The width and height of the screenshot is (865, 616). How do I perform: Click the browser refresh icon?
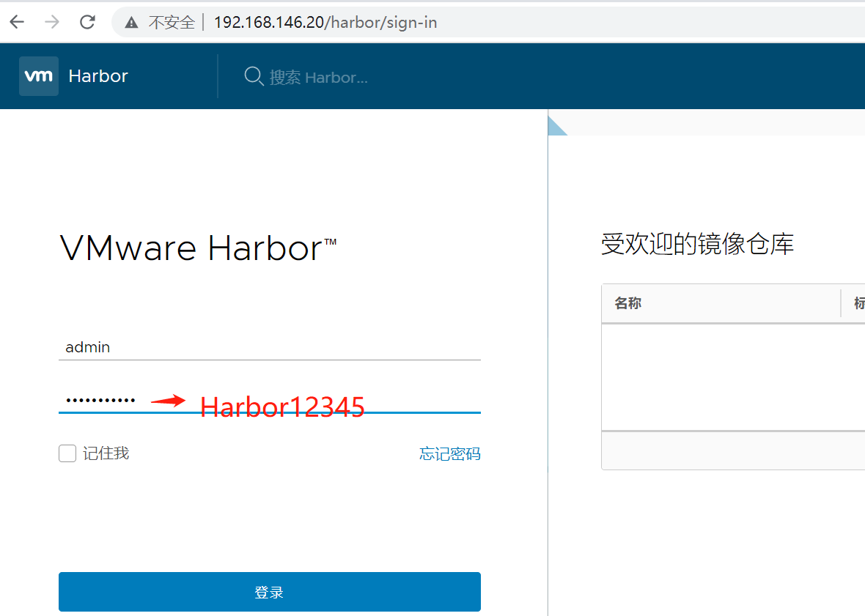click(x=87, y=21)
